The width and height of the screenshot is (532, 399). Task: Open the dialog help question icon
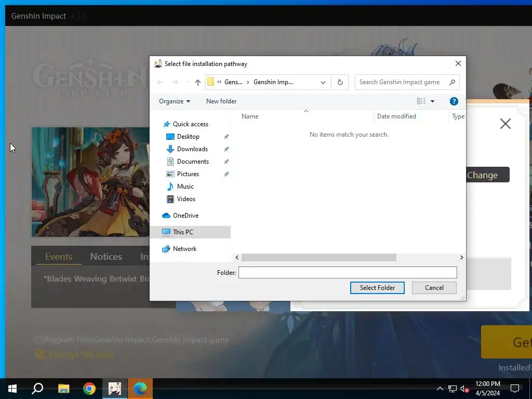454,101
